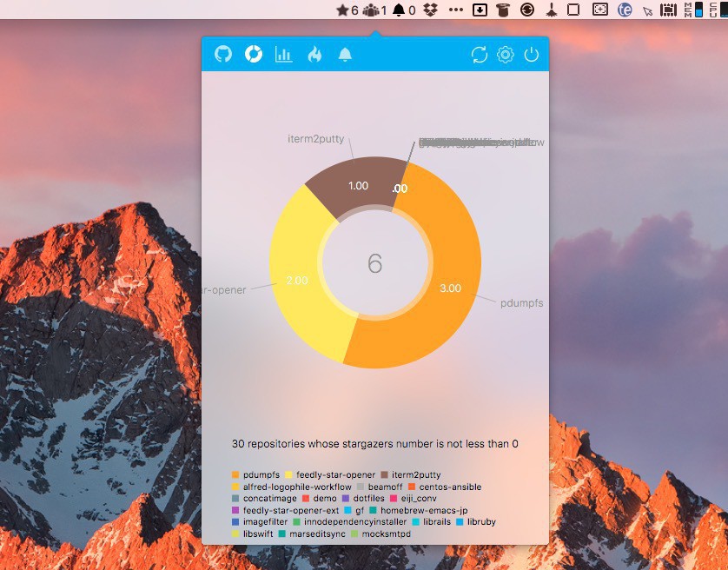Click the iterm2putty label above the chart

315,139
